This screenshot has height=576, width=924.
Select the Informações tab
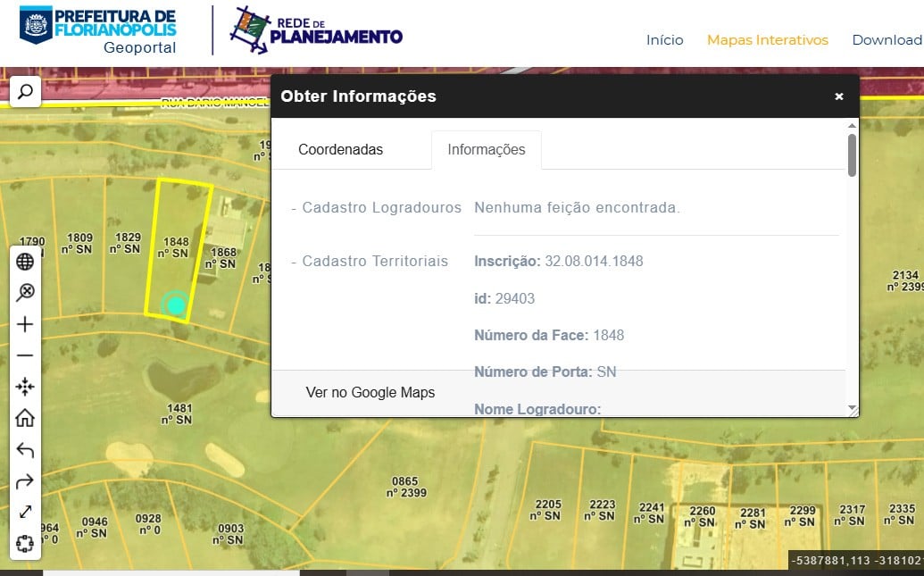[x=487, y=150]
